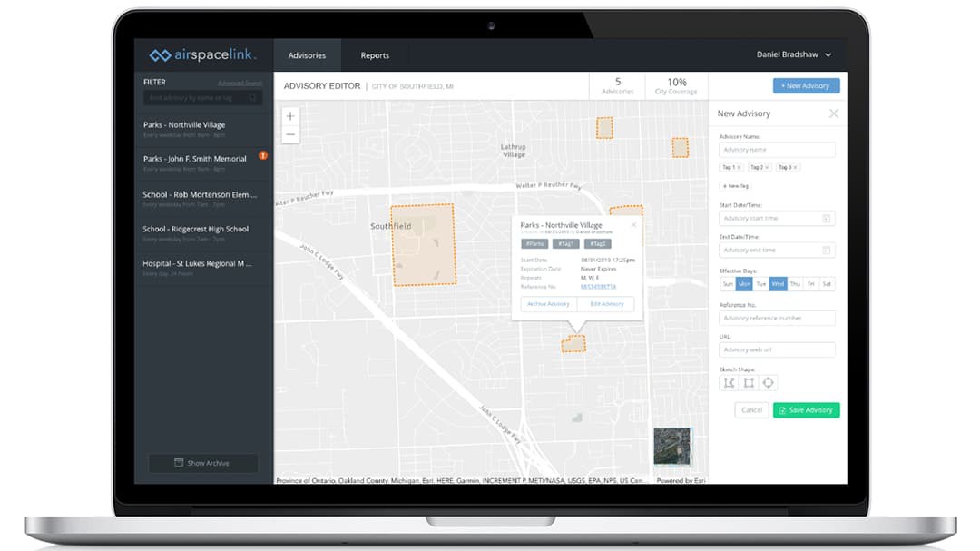Open the popup reference number link
This screenshot has width=980, height=551.
tap(598, 287)
